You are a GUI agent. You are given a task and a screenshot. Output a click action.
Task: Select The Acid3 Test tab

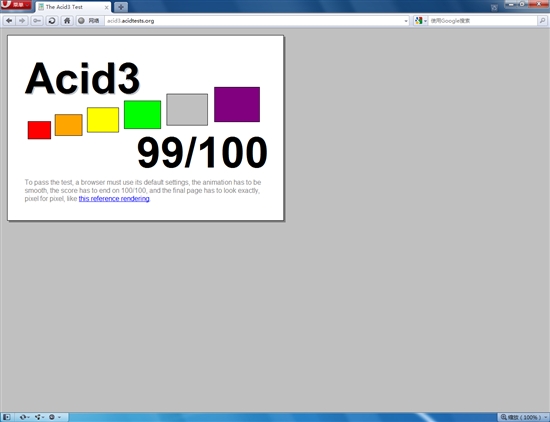tap(73, 7)
